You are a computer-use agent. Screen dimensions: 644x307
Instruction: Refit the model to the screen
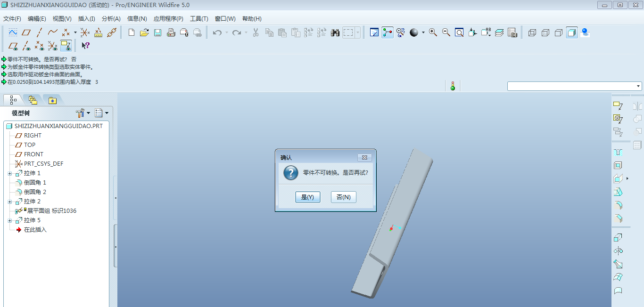(x=459, y=32)
